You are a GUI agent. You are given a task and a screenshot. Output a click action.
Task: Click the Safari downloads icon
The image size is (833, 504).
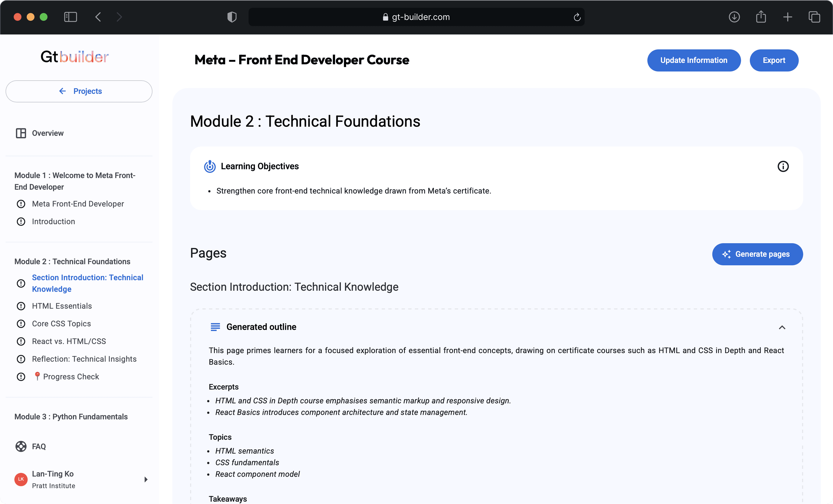(x=734, y=17)
